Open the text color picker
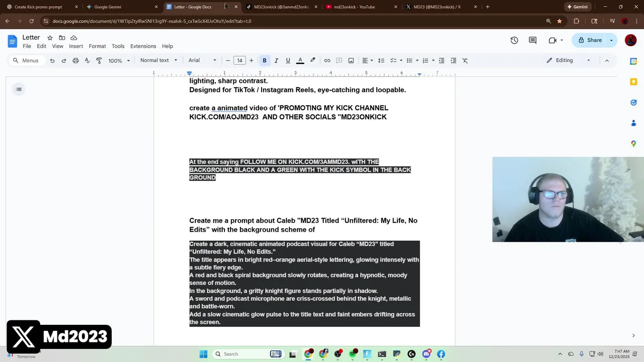The width and height of the screenshot is (644, 362). point(300,60)
